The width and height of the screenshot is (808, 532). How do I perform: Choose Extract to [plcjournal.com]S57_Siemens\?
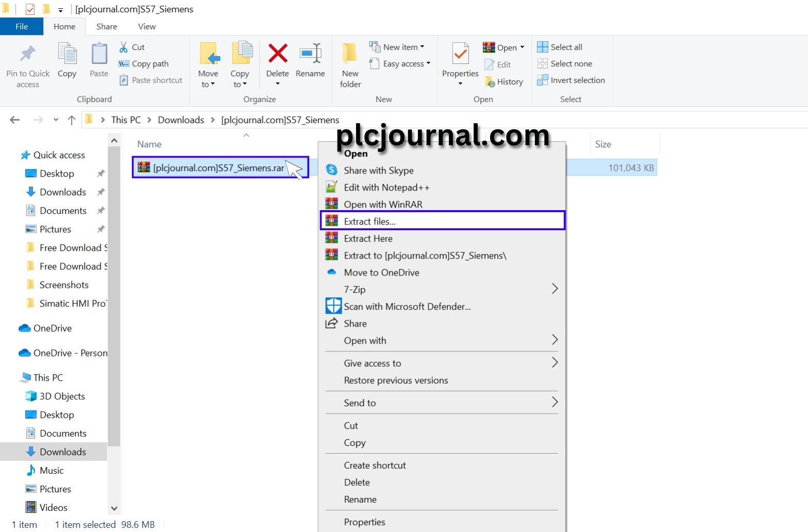[x=443, y=255]
